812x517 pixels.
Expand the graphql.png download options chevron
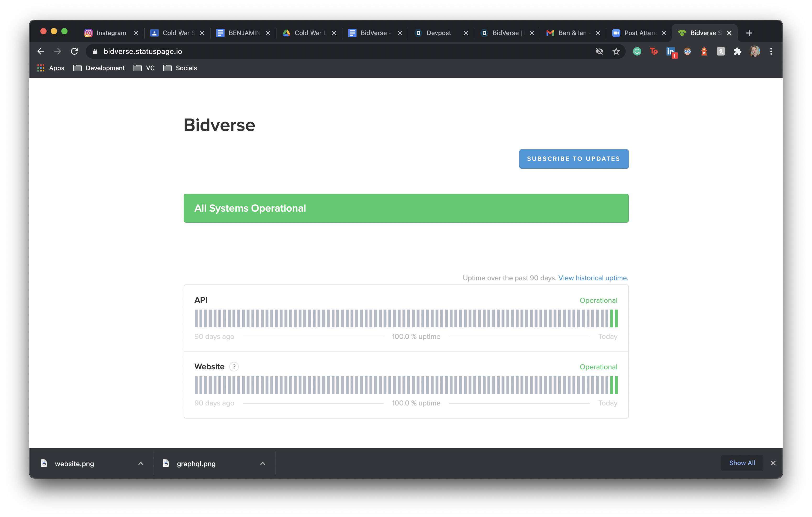pyautogui.click(x=263, y=464)
